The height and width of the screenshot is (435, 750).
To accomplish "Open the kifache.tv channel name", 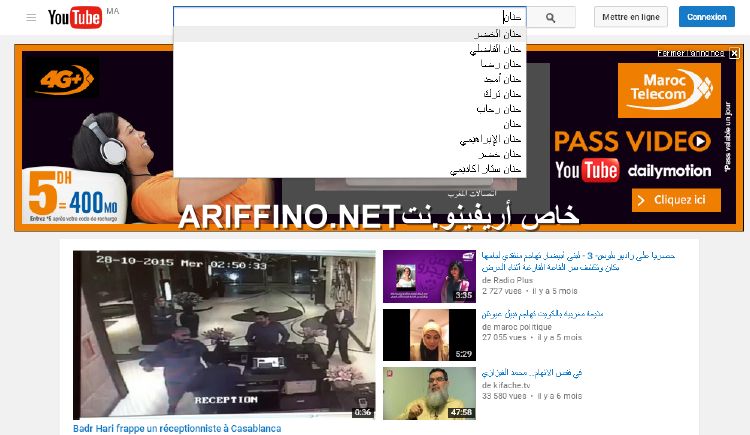I will [511, 385].
